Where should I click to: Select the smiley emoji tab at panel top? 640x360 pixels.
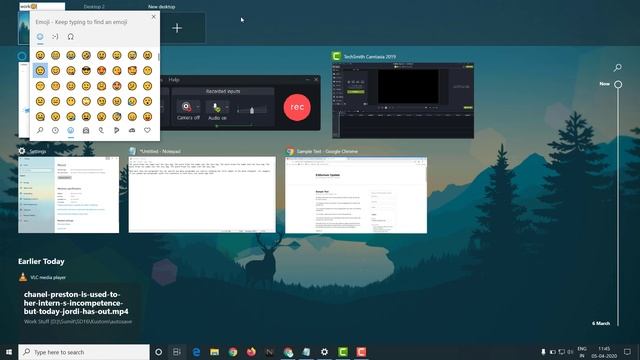click(40, 37)
